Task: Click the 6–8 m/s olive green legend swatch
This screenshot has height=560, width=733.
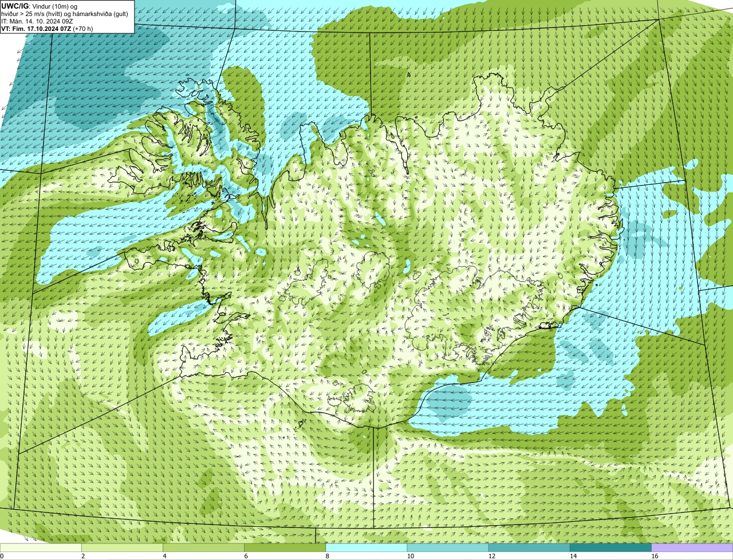Action: tap(285, 547)
